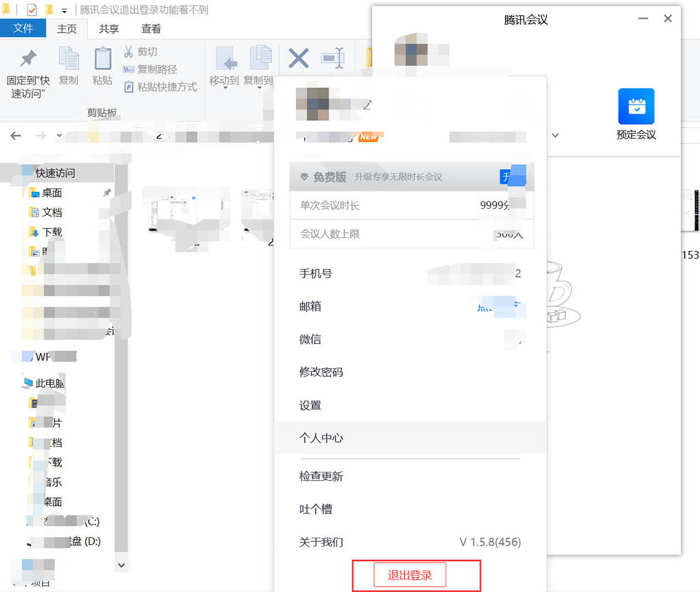The image size is (700, 592).
Task: Click Paste Shortcut (粘贴快捷方式)
Action: tap(160, 87)
